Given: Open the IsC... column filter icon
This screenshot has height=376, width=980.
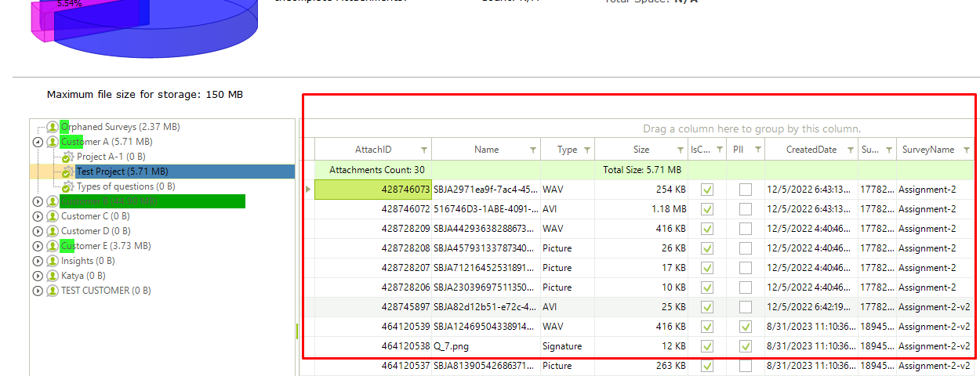Looking at the screenshot, I should [719, 150].
